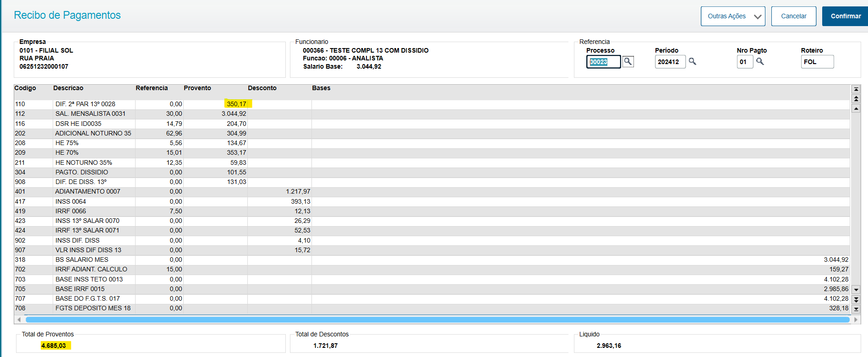
Task: Select the IRRF ADIANT. CALCULO row
Action: pos(431,269)
